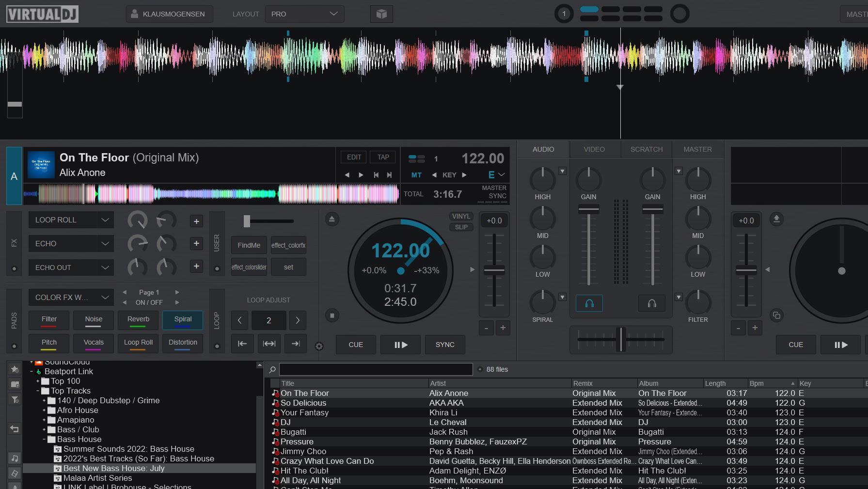Toggle play/pause on deck A
Screen dimensions: 868x489
click(x=400, y=345)
